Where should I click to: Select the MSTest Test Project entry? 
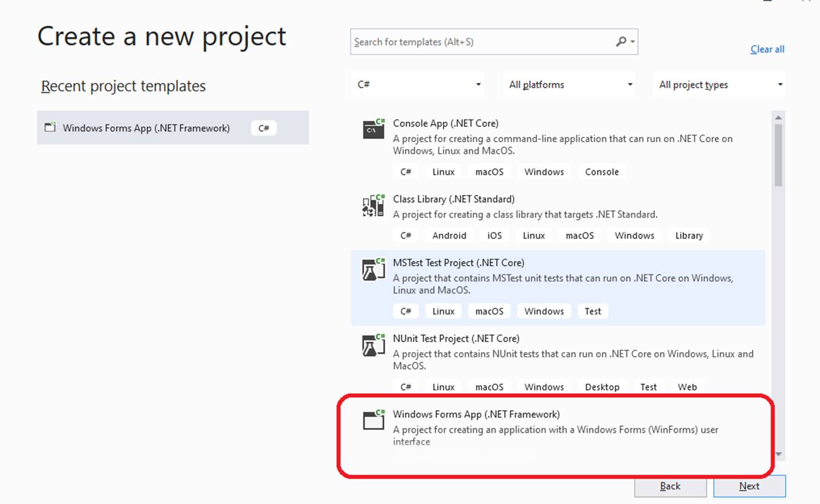(543, 277)
